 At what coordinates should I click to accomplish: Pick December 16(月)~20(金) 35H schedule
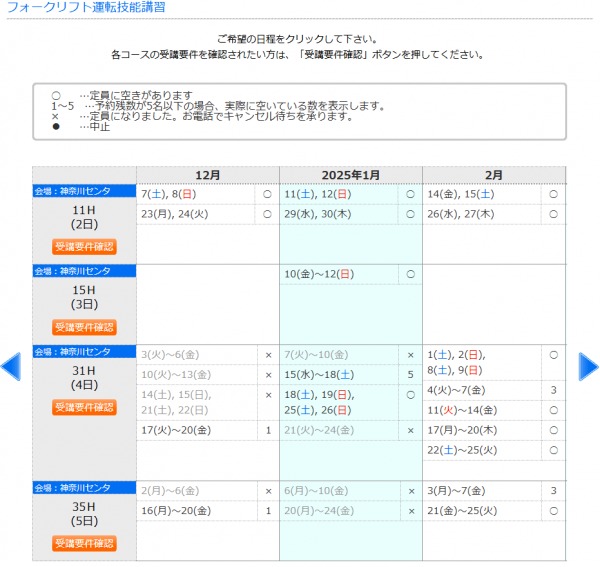pyautogui.click(x=176, y=511)
